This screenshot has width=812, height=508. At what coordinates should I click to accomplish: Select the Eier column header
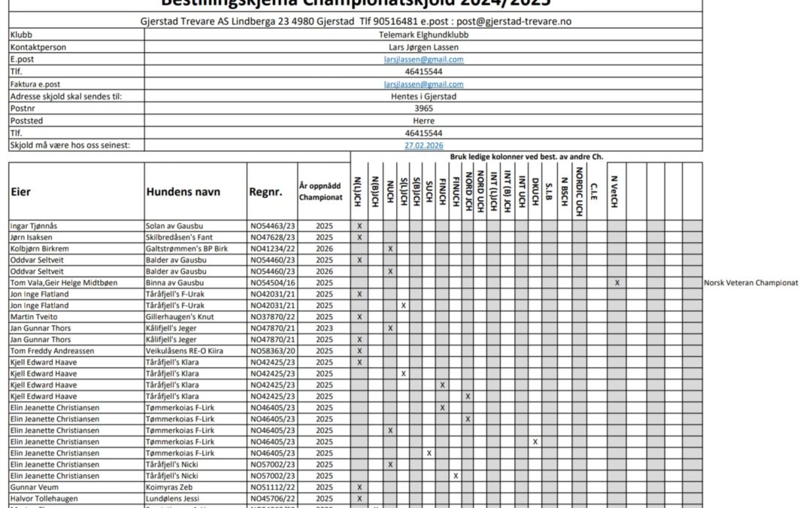click(21, 192)
